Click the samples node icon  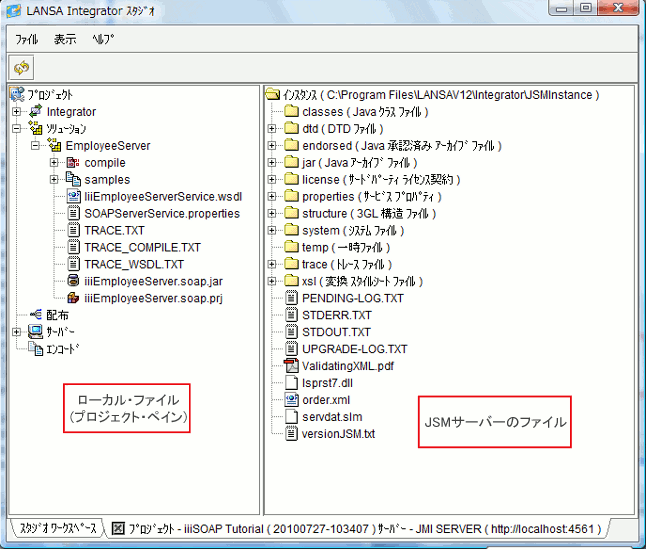(73, 179)
